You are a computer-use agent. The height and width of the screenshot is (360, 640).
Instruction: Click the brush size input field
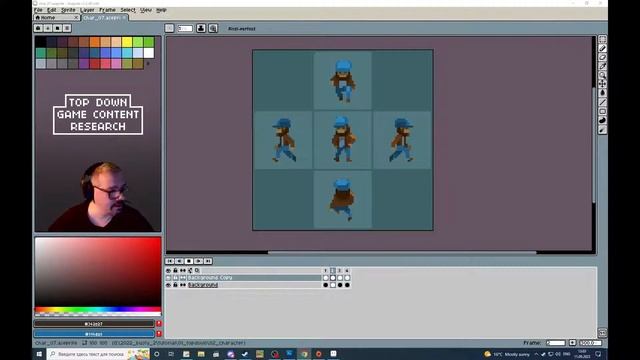(185, 28)
